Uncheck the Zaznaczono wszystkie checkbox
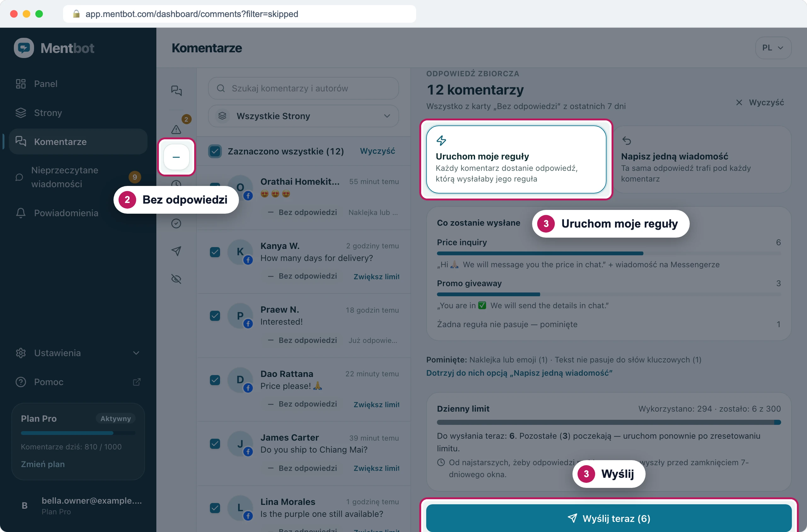The height and width of the screenshot is (532, 807). (x=215, y=151)
